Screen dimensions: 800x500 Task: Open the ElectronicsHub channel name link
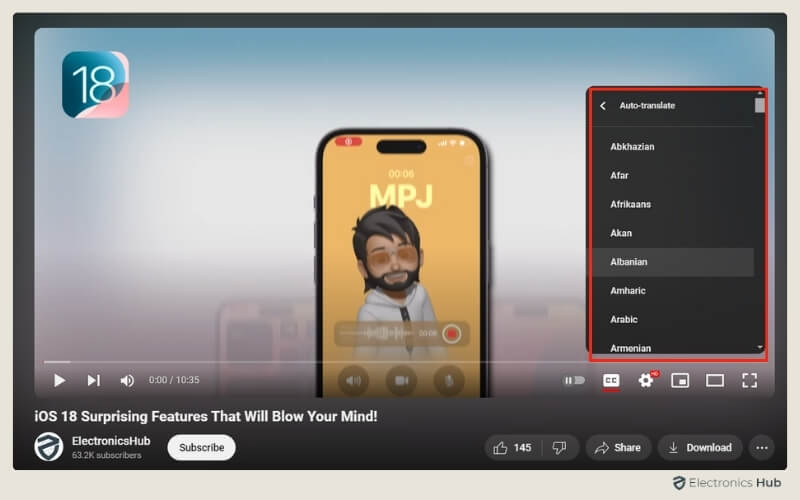111,441
